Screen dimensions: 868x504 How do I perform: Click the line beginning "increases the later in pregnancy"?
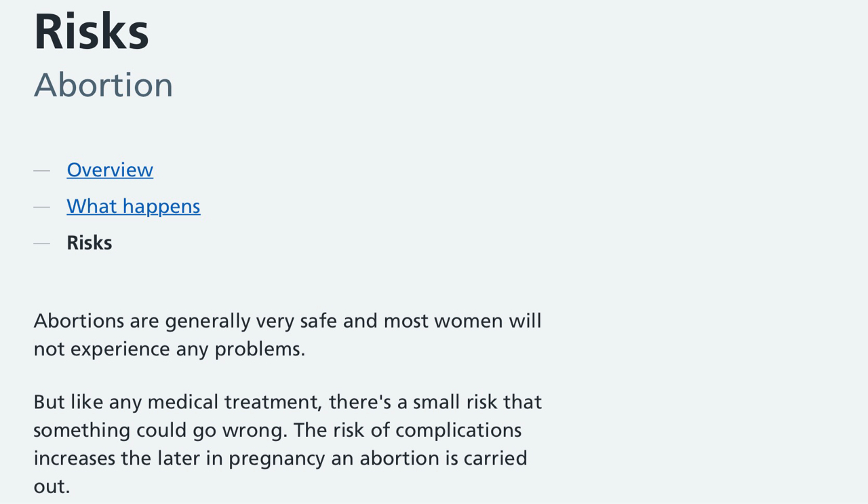(280, 459)
